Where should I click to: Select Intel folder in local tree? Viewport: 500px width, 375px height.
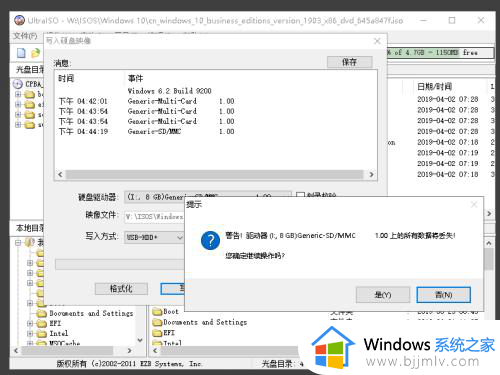point(59,333)
